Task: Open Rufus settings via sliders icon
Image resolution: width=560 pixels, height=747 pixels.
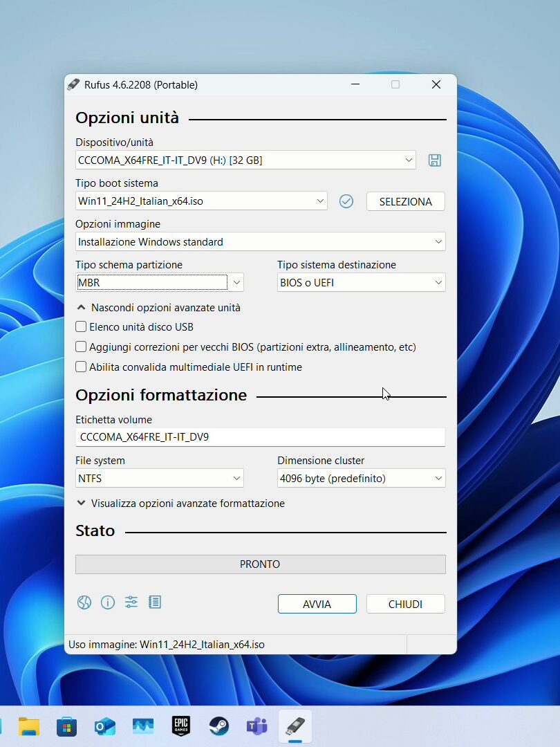Action: coord(131,602)
